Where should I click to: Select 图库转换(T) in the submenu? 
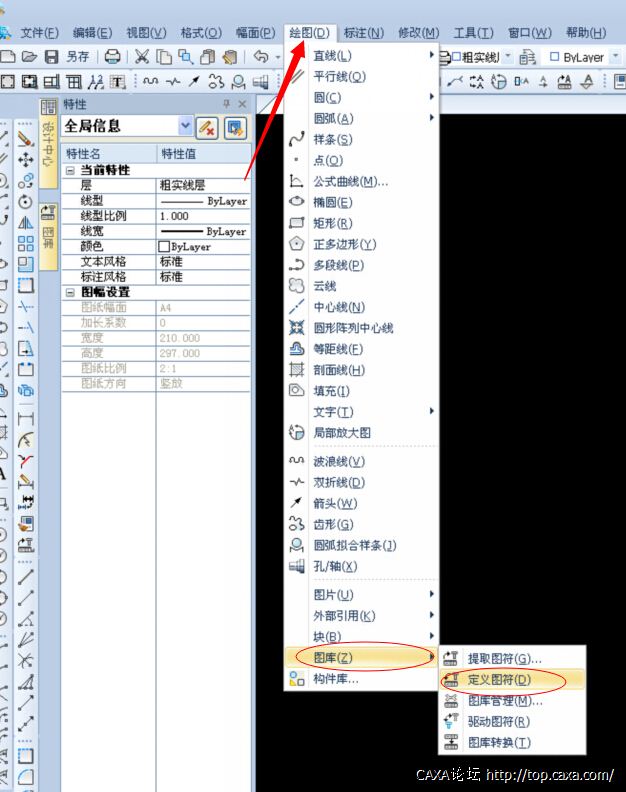pos(512,742)
